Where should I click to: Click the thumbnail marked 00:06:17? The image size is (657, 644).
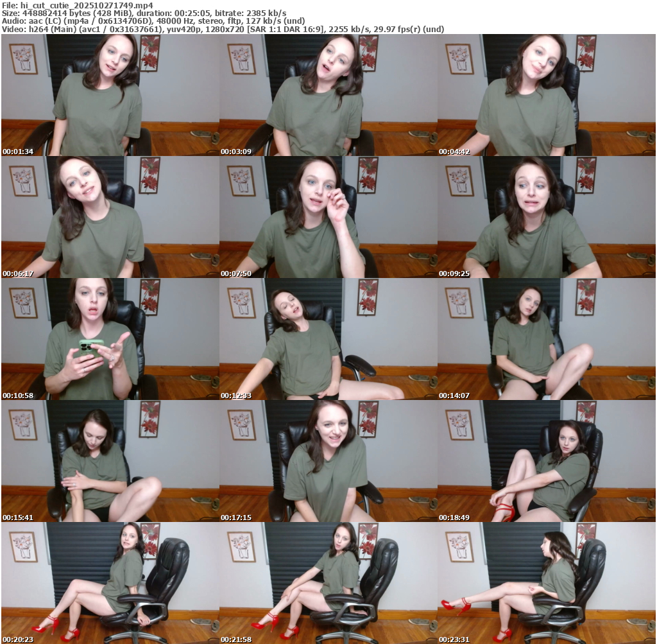pos(110,217)
